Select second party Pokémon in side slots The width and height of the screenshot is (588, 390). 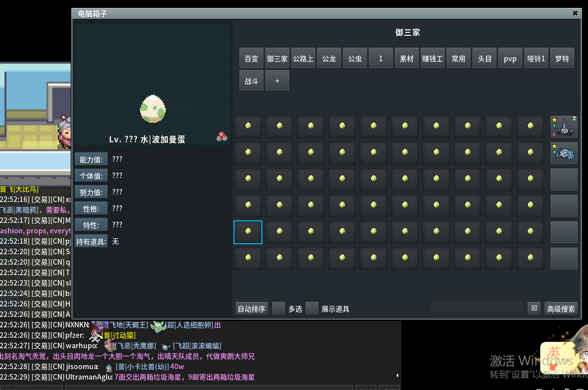564,153
